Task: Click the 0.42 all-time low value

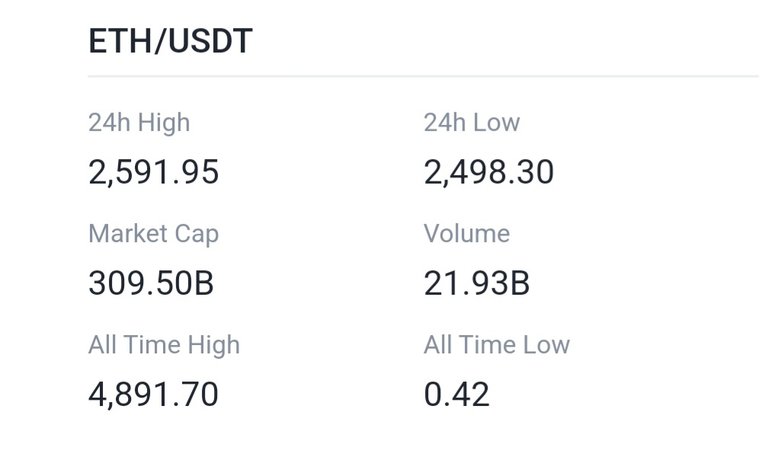Action: click(456, 394)
